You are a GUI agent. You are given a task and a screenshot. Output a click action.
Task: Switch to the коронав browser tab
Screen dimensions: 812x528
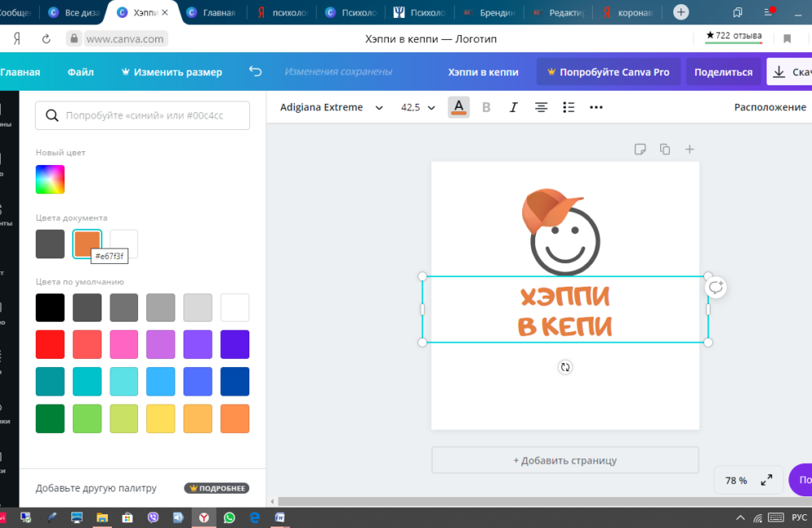tap(628, 12)
